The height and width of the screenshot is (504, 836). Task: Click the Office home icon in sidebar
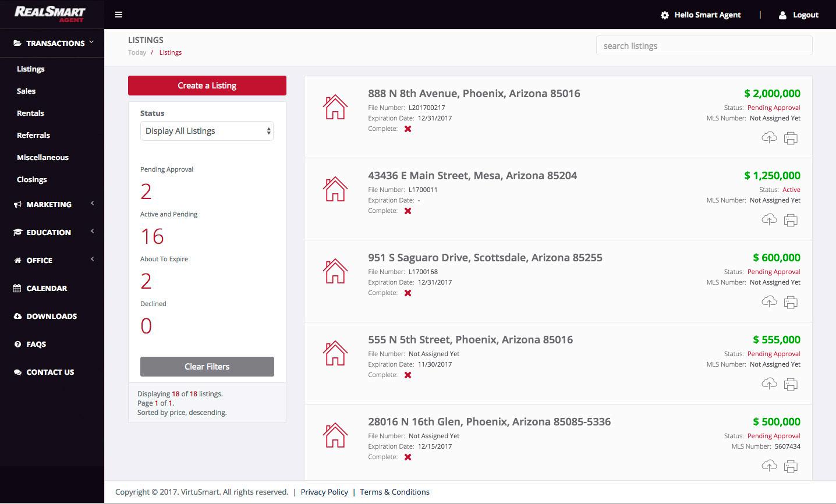pos(17,260)
